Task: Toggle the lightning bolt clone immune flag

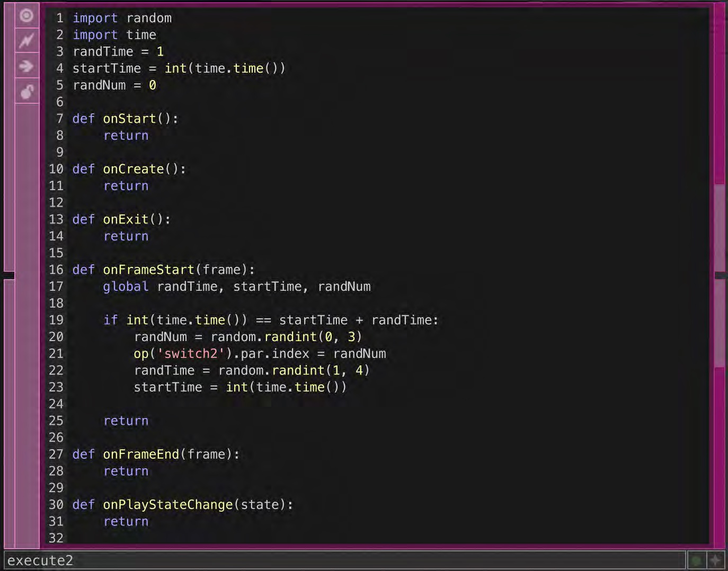Action: 26,40
